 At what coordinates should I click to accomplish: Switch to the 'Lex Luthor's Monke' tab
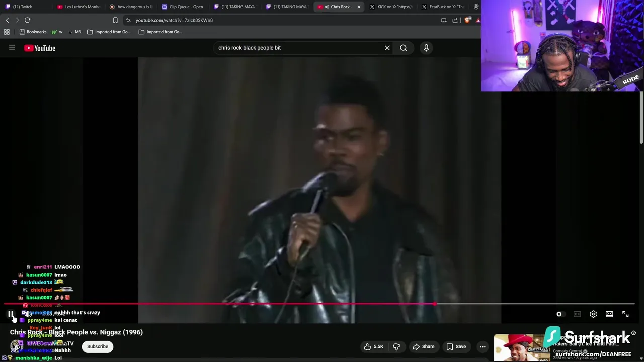tap(78, 7)
